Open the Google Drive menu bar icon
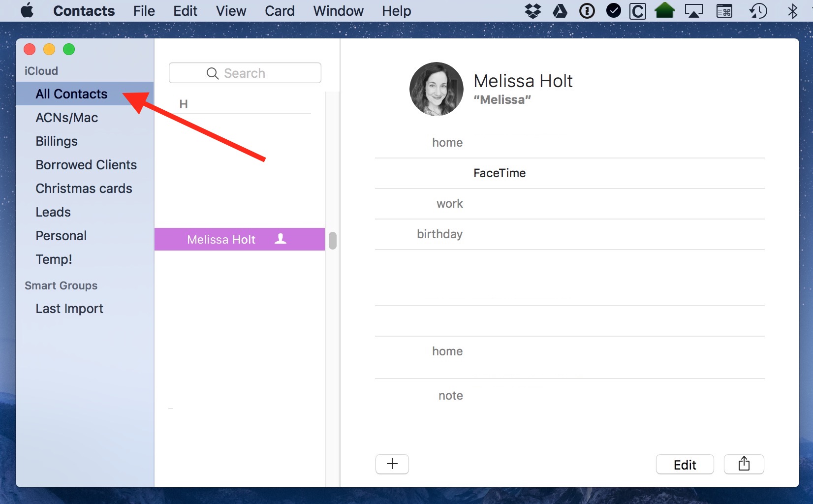 pos(560,10)
